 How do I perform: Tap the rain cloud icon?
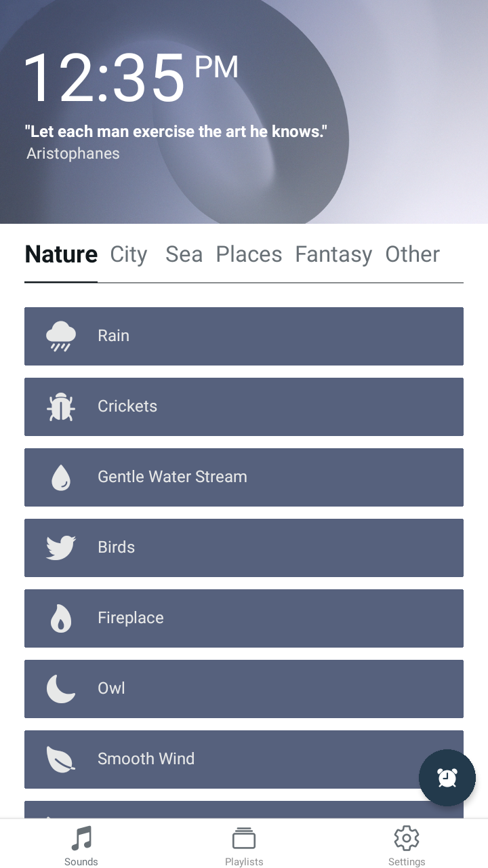(x=61, y=336)
